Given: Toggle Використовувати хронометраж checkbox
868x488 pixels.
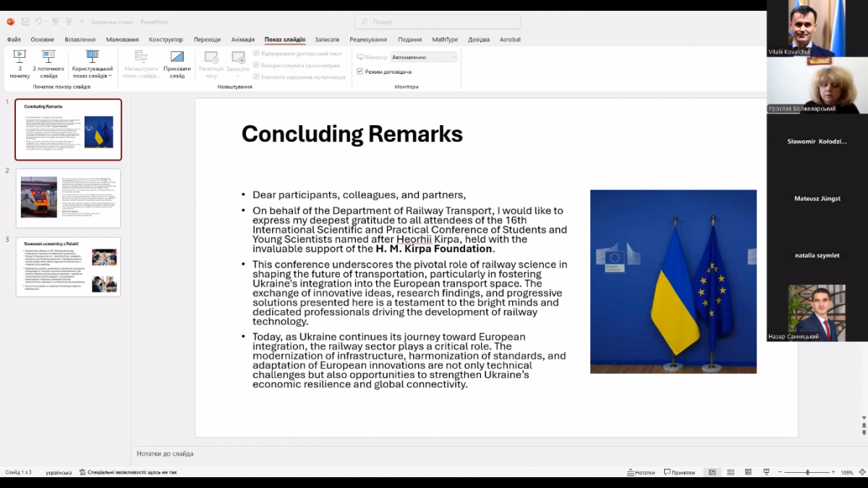Looking at the screenshot, I should tap(256, 65).
